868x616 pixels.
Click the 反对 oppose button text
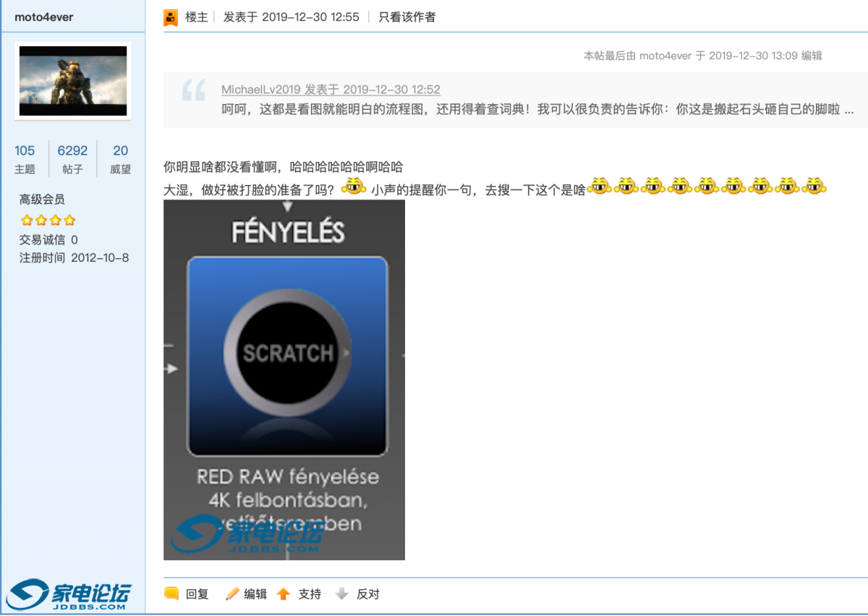(368, 594)
